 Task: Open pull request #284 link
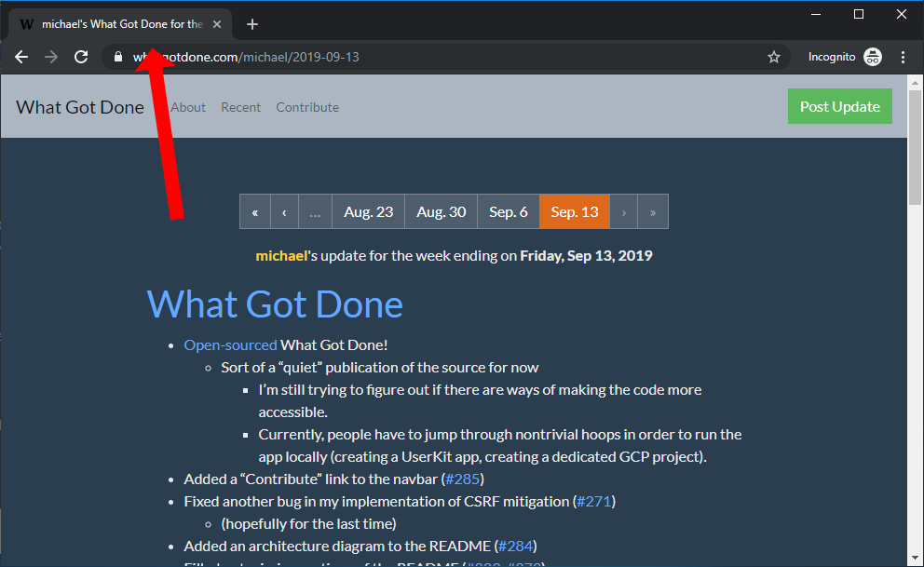516,547
